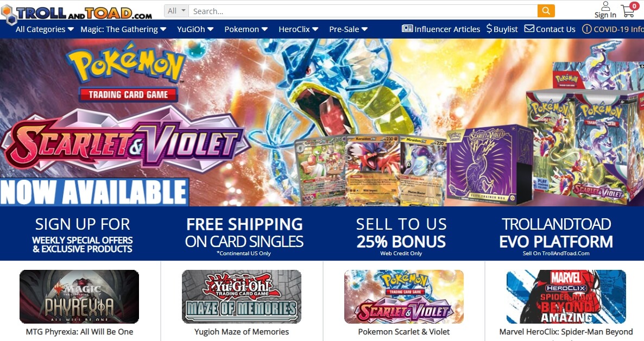644x341 pixels.
Task: Open the Pokemon navigation menu
Action: [245, 29]
